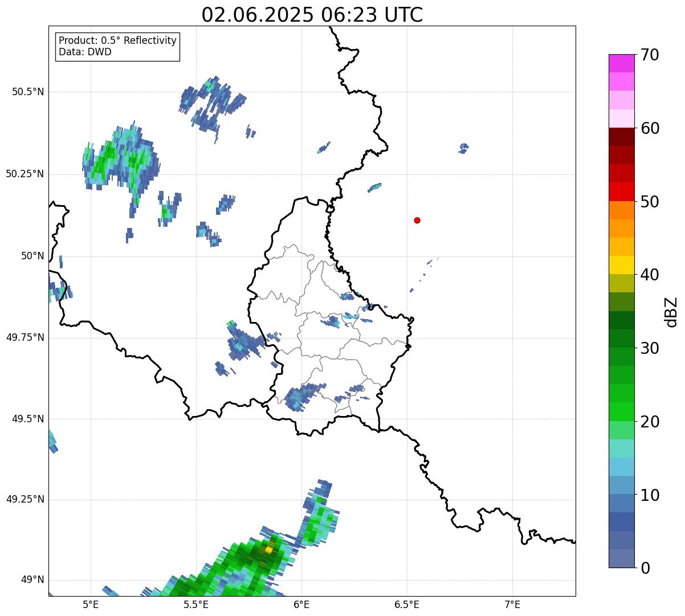Click the '49.5°N' latitude label
The height and width of the screenshot is (616, 685).
tap(28, 419)
